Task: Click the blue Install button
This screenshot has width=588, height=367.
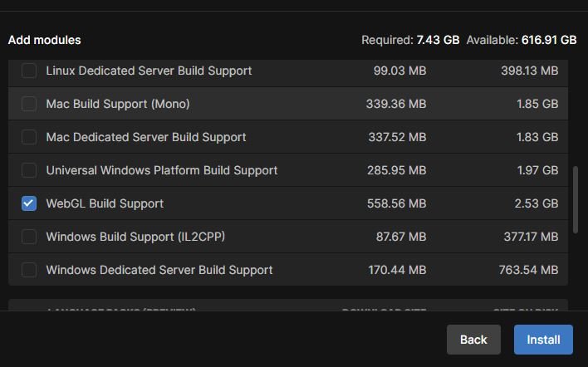Action: point(543,340)
